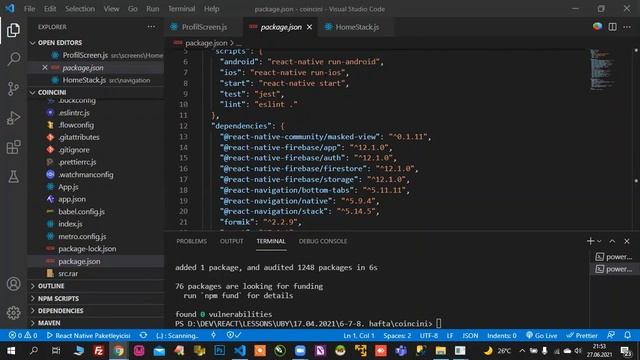Change encoding UTF-8

[429, 336]
